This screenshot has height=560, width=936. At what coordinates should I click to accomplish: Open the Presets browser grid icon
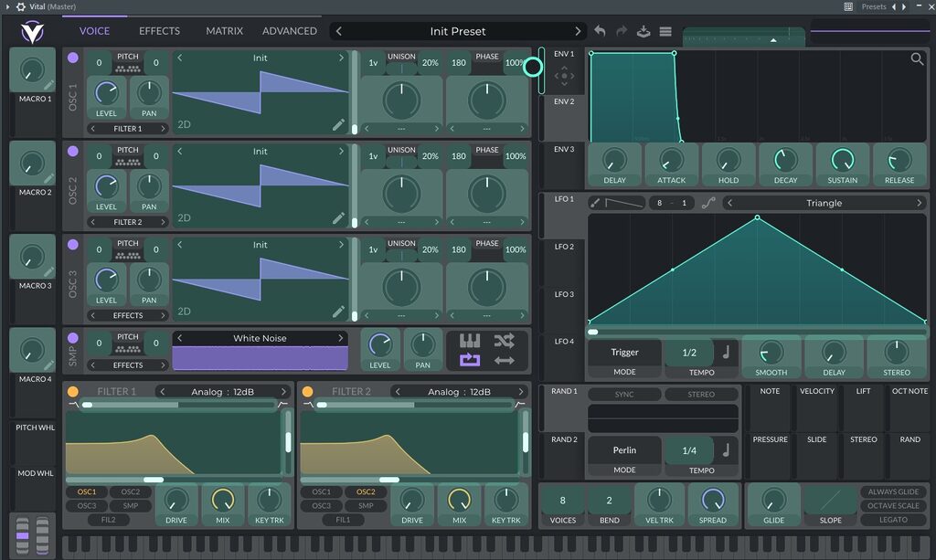848,6
